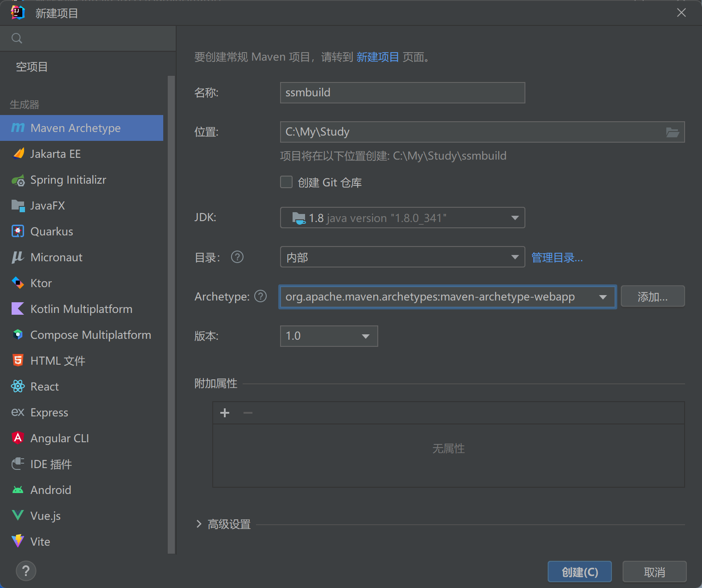Click the JavaFX folder icon
This screenshot has height=588, width=702.
coord(18,206)
